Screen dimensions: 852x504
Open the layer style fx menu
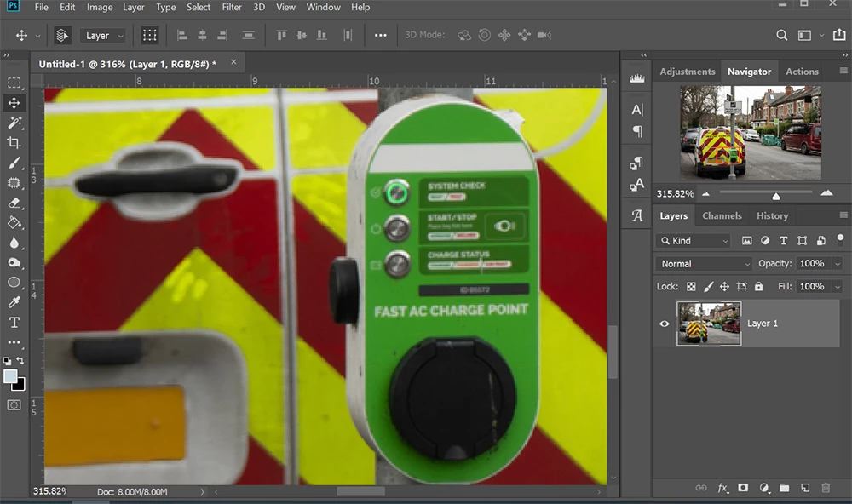click(722, 488)
